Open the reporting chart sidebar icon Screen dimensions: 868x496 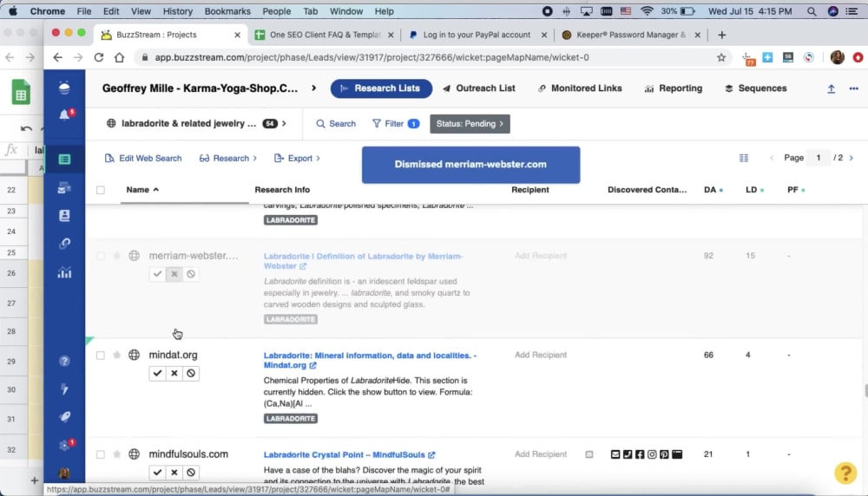(x=64, y=272)
